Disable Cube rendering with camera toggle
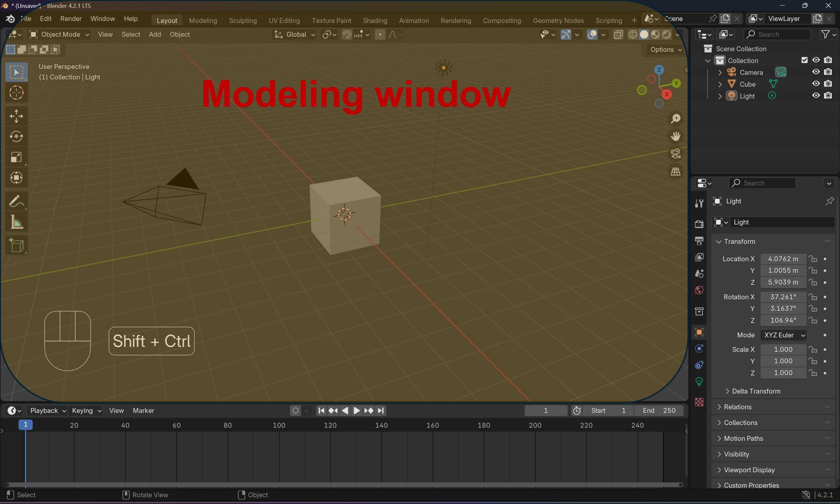The height and width of the screenshot is (504, 840). pyautogui.click(x=828, y=84)
